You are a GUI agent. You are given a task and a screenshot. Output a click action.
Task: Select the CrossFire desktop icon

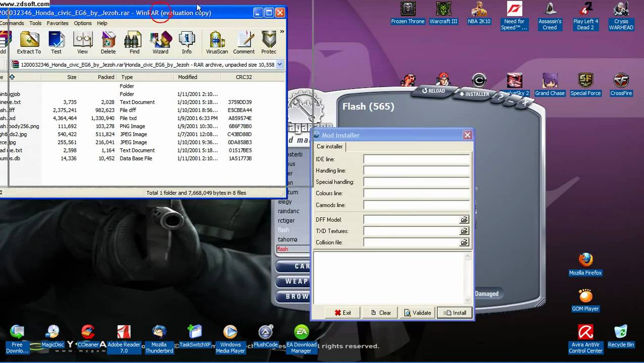tap(621, 85)
